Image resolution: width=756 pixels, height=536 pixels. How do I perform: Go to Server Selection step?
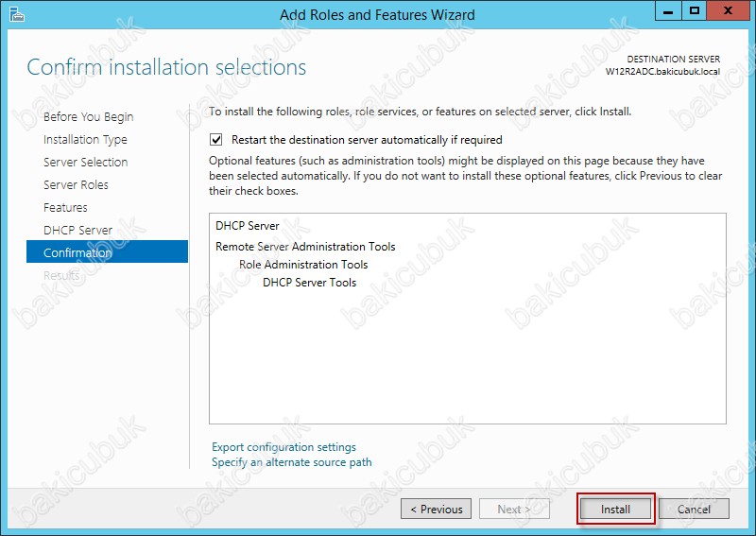pos(85,162)
